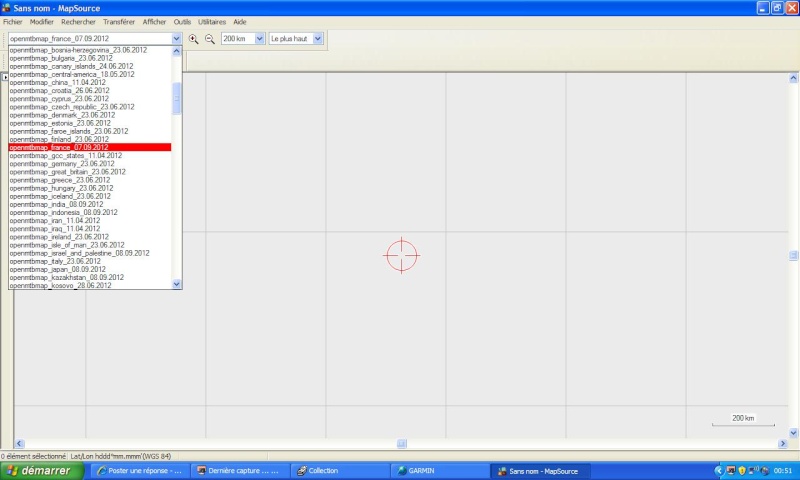The image size is (800, 480).
Task: Open the Transférer menu
Action: coord(119,22)
